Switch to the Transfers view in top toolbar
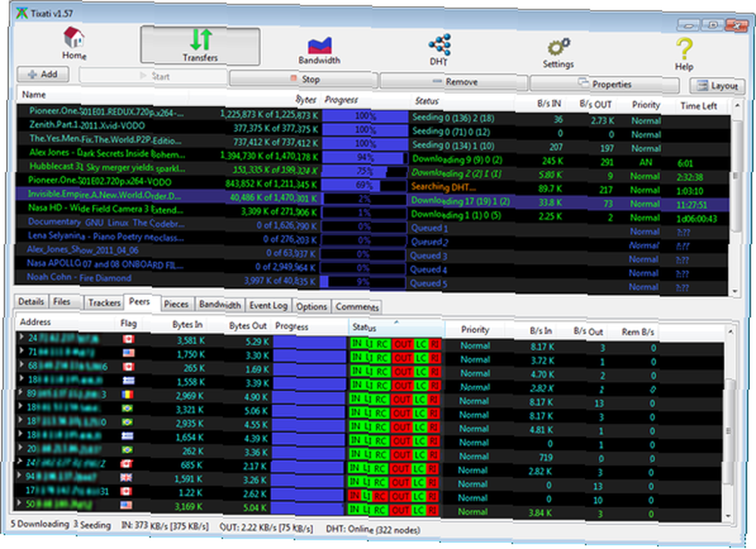This screenshot has width=756, height=549. (200, 45)
